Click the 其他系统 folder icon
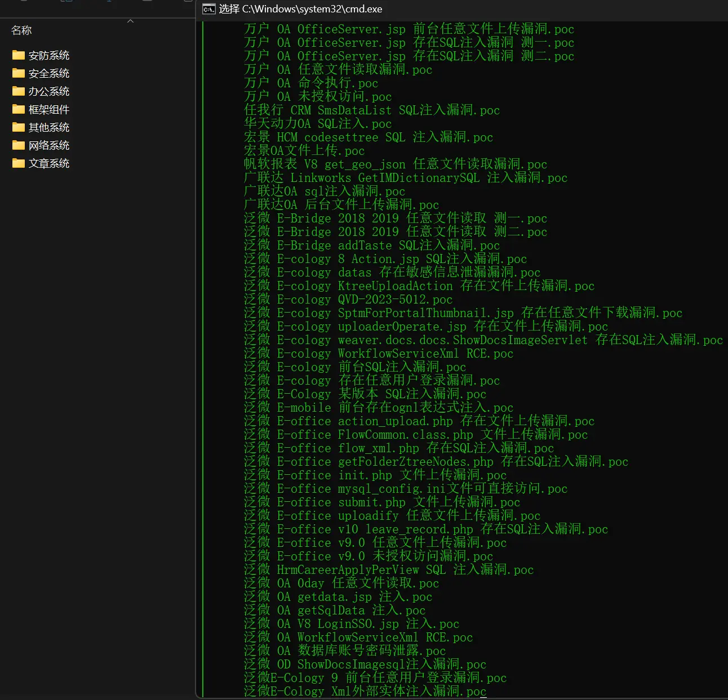Screen dimensions: 728x700 19,127
